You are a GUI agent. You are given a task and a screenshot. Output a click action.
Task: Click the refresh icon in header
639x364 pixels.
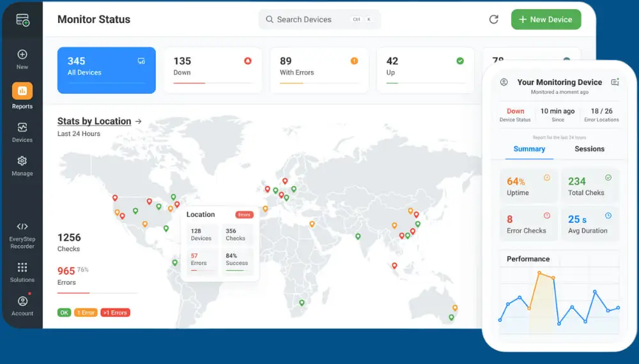(x=493, y=20)
